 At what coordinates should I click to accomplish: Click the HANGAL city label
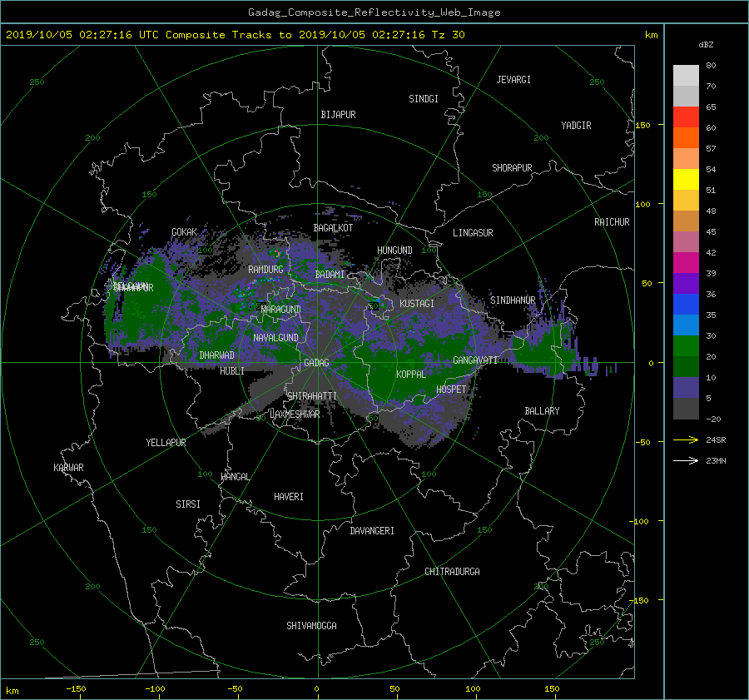235,477
